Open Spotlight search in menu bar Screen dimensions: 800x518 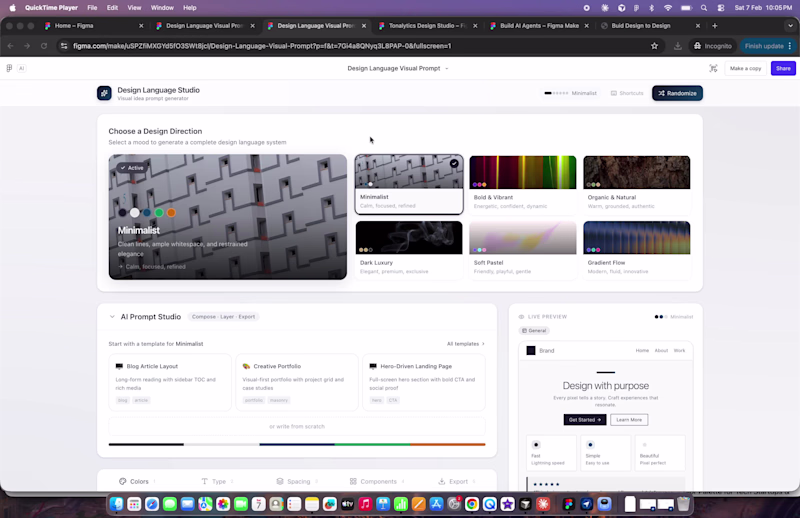[704, 8]
